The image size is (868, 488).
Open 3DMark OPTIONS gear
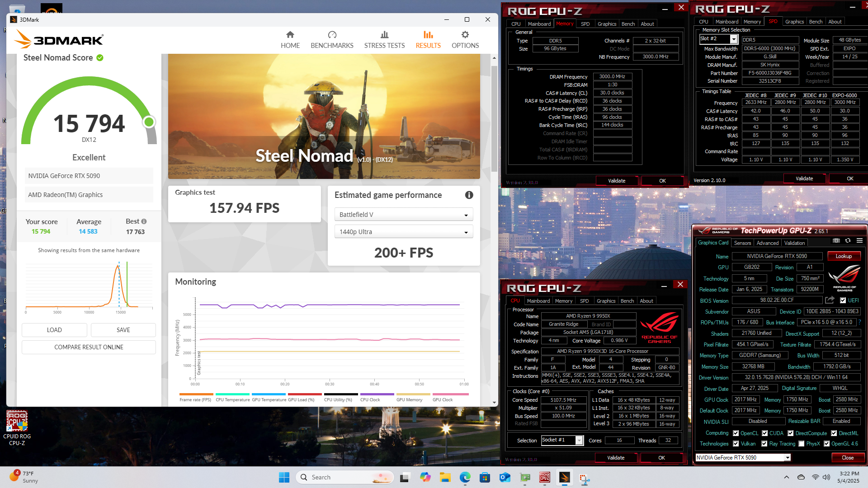pyautogui.click(x=465, y=40)
